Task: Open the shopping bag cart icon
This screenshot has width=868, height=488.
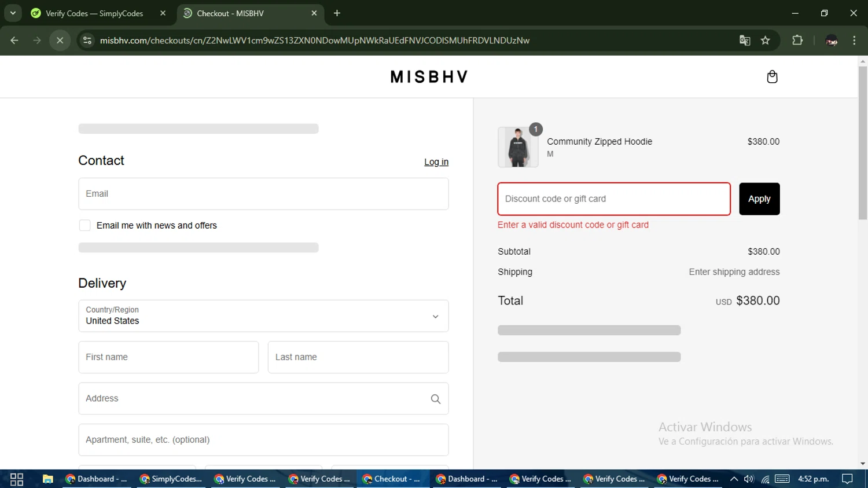Action: click(x=772, y=77)
